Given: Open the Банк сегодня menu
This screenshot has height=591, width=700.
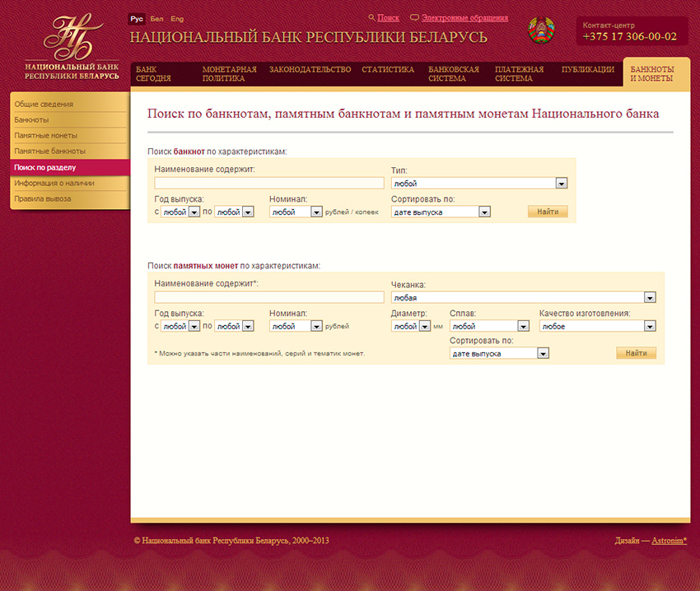Looking at the screenshot, I should click(153, 74).
